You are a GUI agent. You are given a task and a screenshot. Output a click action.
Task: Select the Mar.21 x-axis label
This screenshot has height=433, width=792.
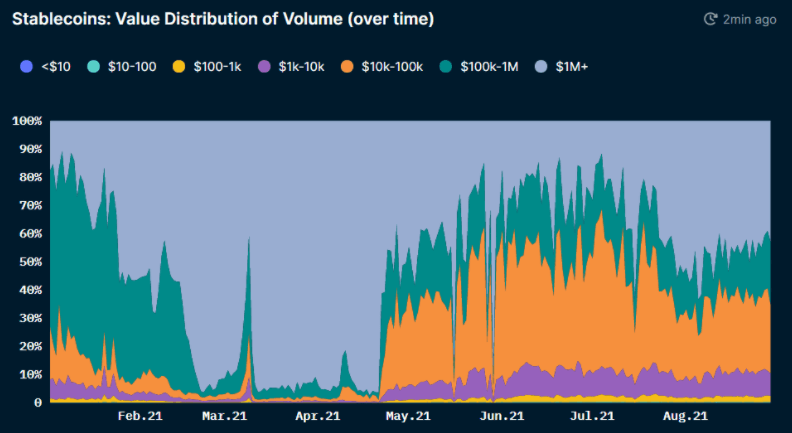point(224,416)
